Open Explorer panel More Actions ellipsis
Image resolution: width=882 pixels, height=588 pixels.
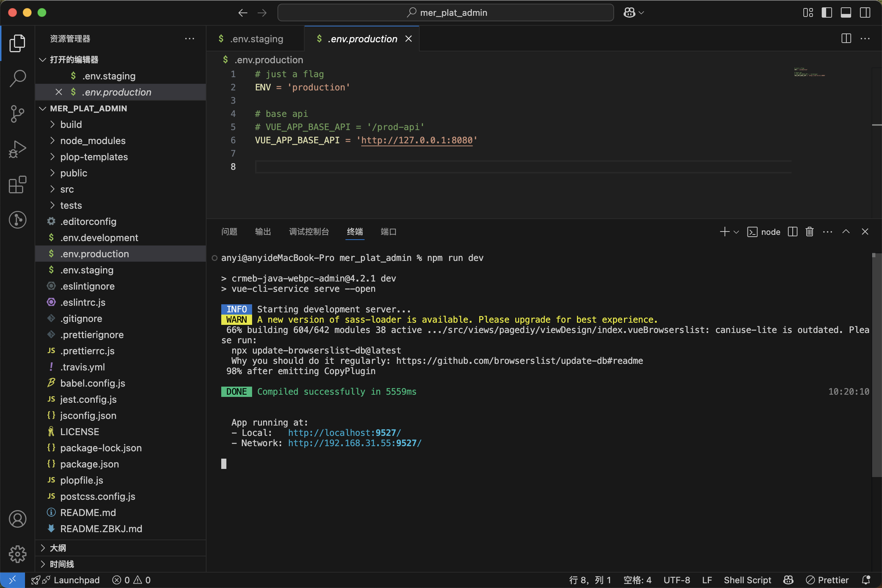click(x=189, y=38)
